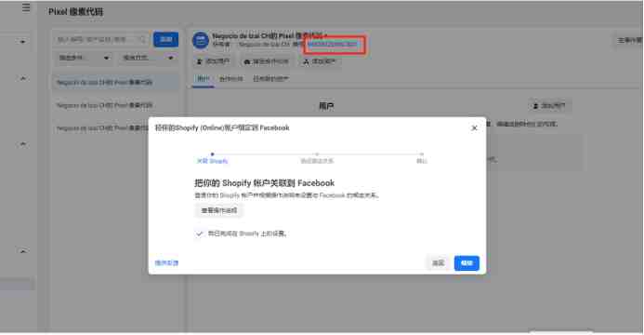Select the highlighted Negocio de Izai Pixel entry

[x=115, y=82]
